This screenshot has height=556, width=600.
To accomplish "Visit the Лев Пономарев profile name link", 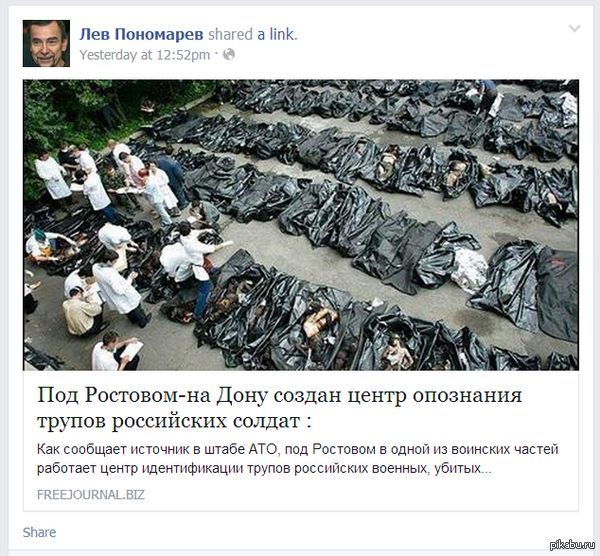I will (141, 34).
